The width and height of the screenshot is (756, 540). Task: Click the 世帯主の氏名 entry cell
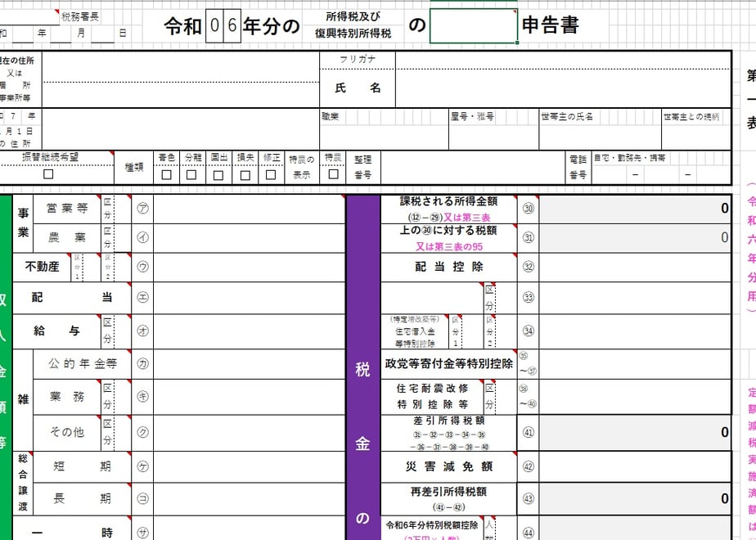[601, 137]
